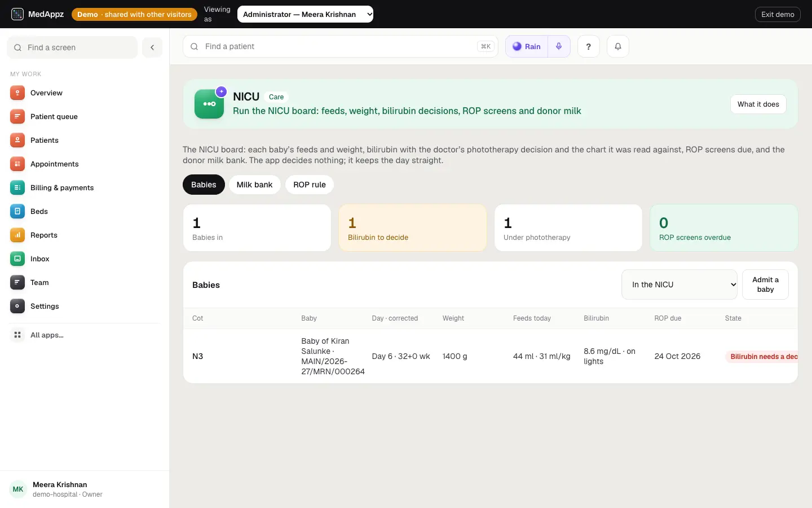Screen dimensions: 812x508
Task: Click the Admit a baby button
Action: [x=765, y=284]
